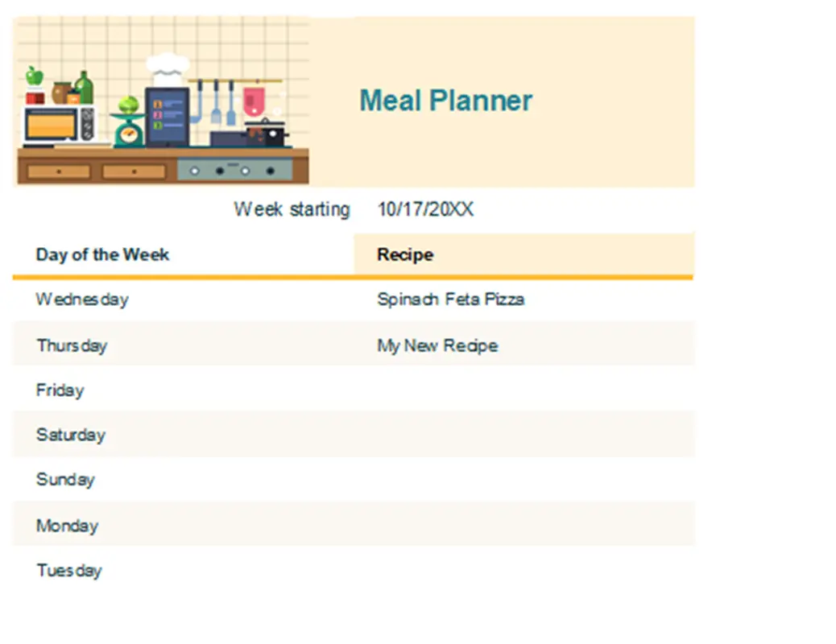Viewport: 836px width, 644px height.
Task: Click the Wednesday cell
Action: tap(82, 299)
